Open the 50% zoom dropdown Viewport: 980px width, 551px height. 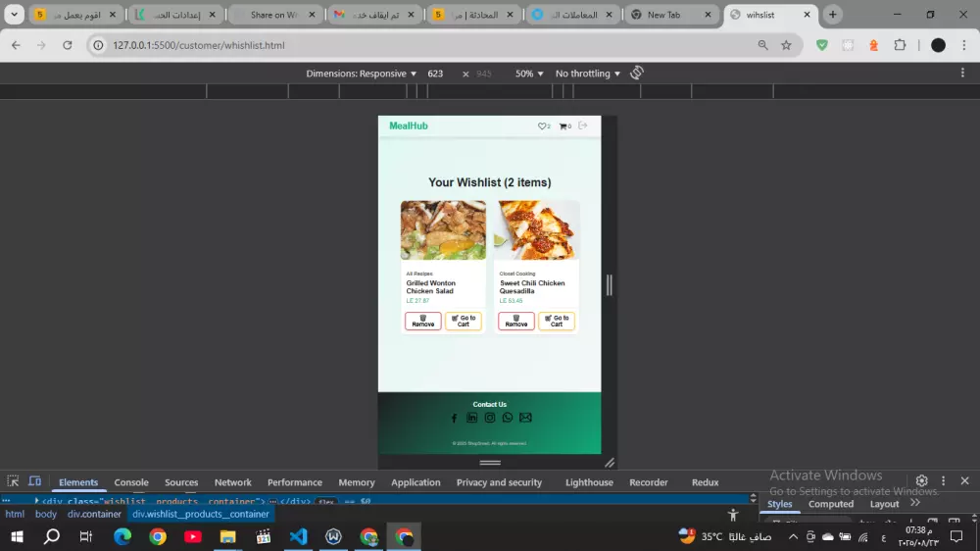click(529, 74)
